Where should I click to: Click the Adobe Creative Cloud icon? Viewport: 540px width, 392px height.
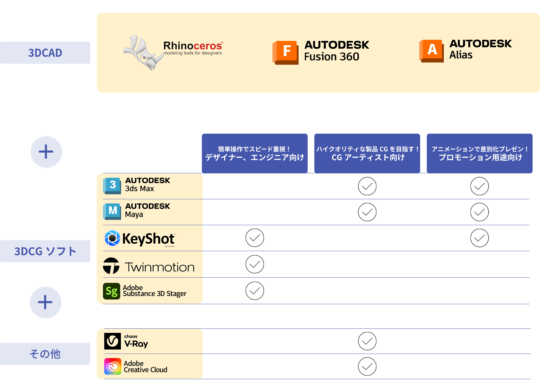(113, 366)
